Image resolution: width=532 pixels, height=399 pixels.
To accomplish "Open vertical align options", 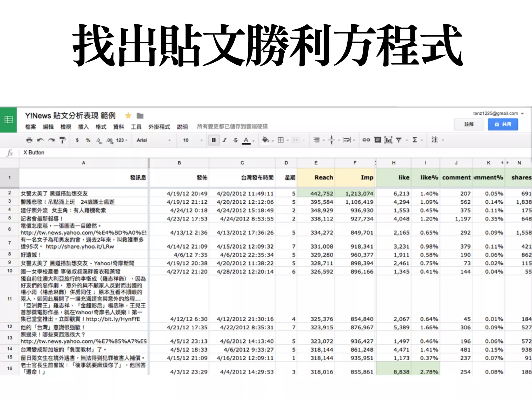I will (331, 140).
